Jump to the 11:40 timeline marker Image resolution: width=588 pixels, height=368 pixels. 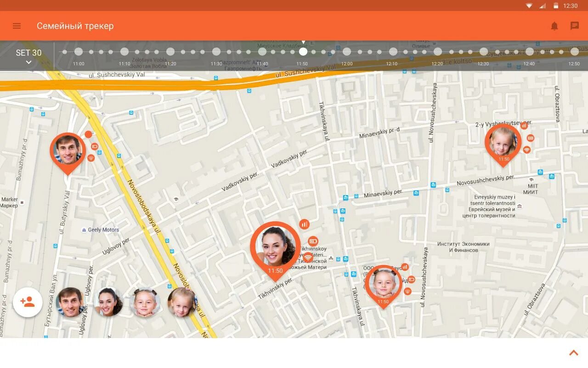(262, 52)
